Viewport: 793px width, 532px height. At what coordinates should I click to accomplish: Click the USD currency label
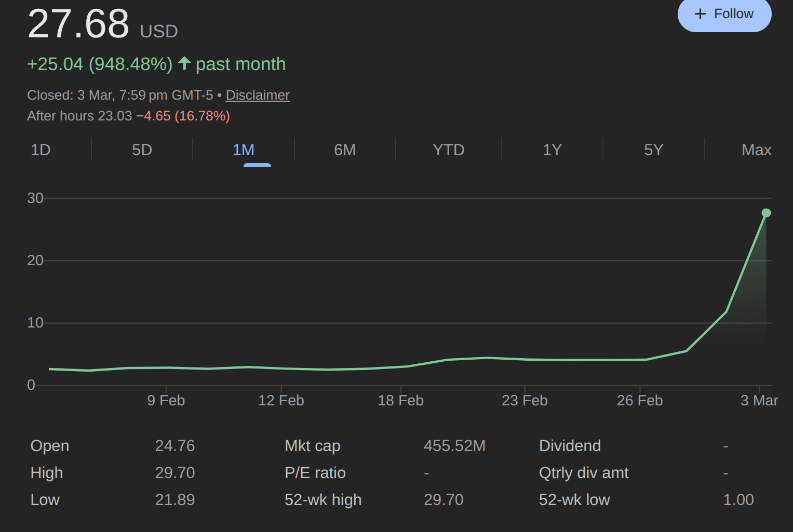[159, 32]
